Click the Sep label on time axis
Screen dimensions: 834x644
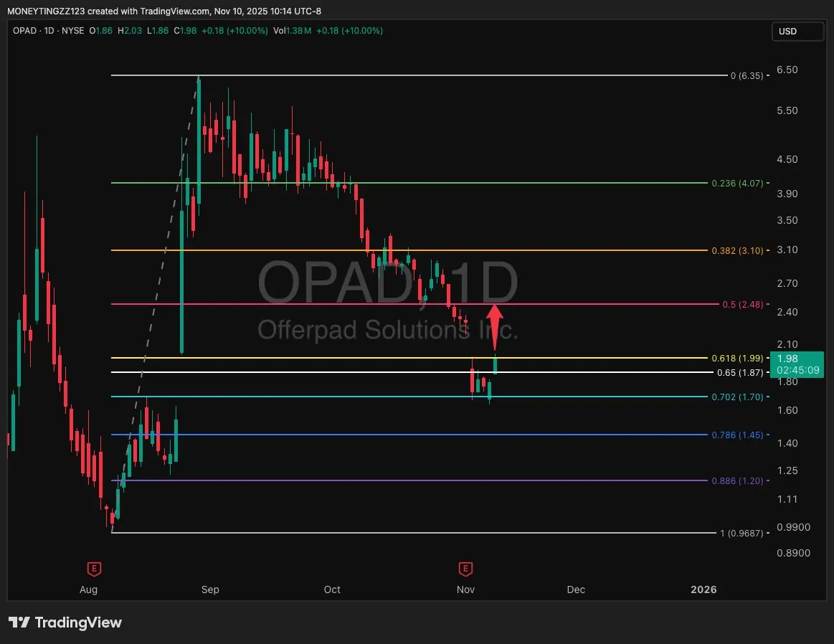click(210, 589)
